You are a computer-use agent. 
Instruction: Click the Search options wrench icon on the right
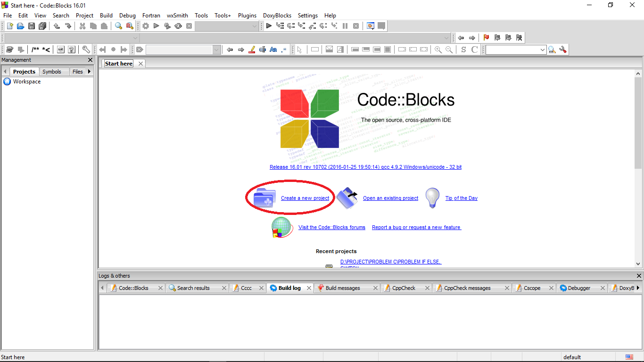(x=562, y=49)
